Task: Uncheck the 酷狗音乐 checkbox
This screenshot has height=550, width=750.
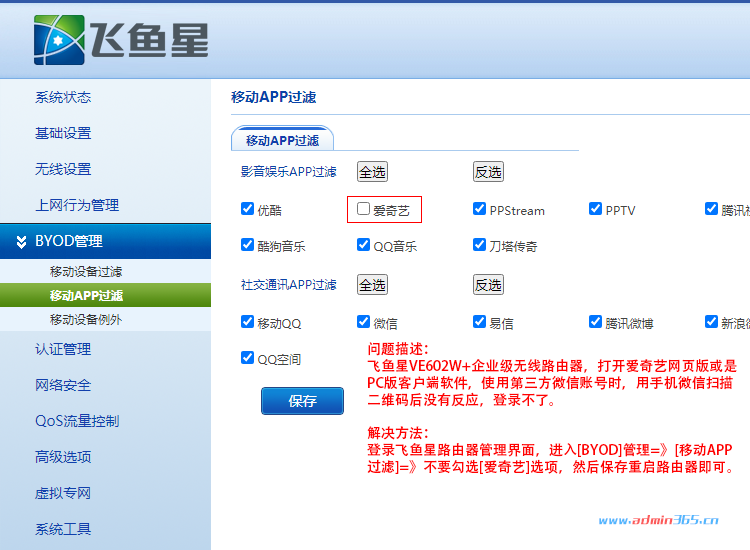Action: click(x=247, y=244)
